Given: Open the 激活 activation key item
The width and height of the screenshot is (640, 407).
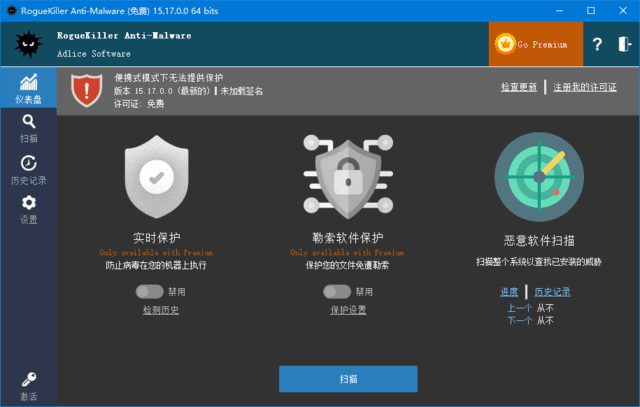Looking at the screenshot, I should click(29, 386).
